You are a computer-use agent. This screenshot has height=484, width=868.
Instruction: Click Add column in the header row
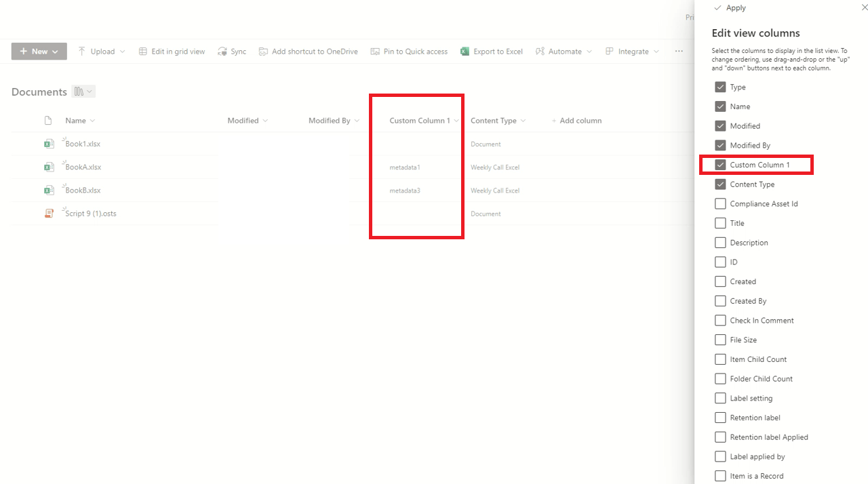pos(577,120)
